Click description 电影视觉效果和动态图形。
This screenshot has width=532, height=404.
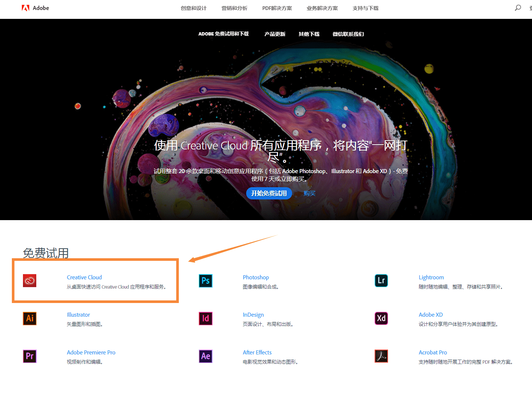[271, 362]
